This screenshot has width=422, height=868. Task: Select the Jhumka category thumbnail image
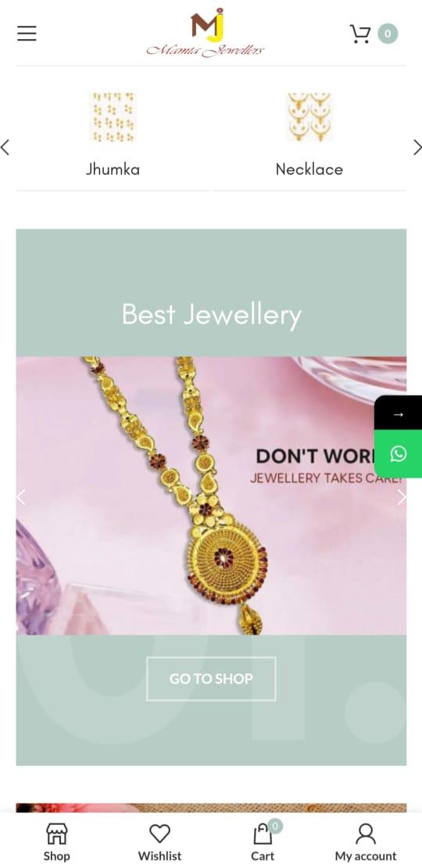pyautogui.click(x=113, y=117)
